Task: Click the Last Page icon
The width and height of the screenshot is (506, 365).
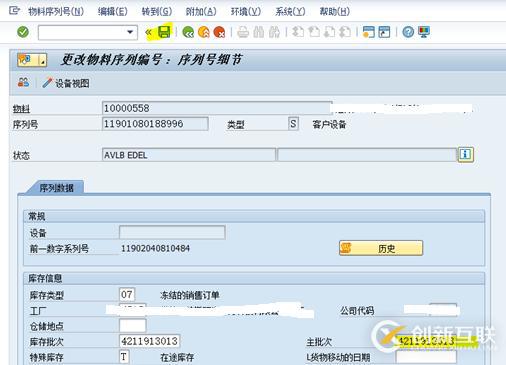Action: [345, 32]
